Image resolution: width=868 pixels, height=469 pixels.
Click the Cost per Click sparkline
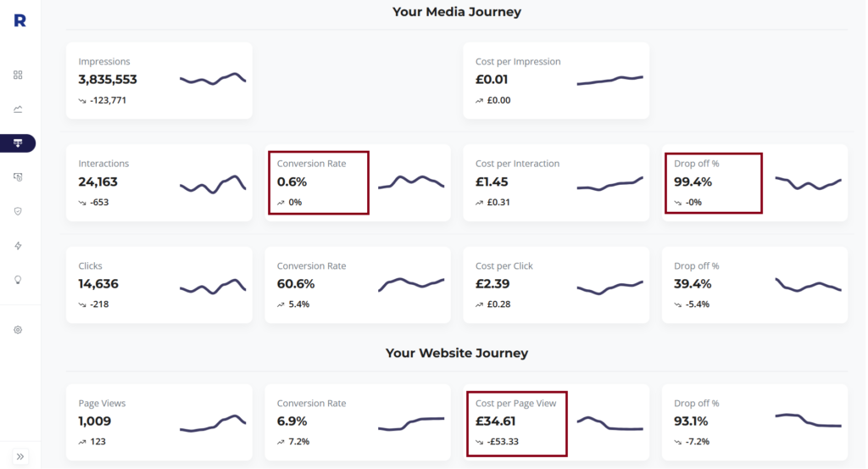(x=610, y=288)
